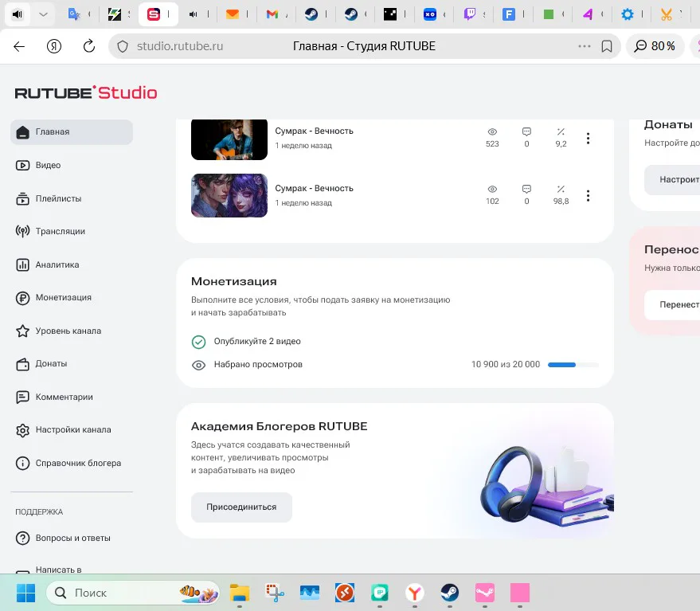The image size is (700, 611).
Task: Click the Уровень канала star icon
Action: click(x=22, y=331)
